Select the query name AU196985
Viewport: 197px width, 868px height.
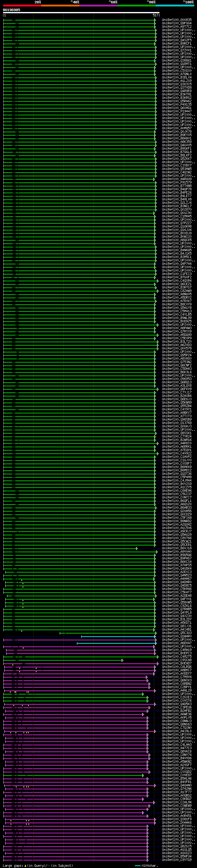(11, 10)
